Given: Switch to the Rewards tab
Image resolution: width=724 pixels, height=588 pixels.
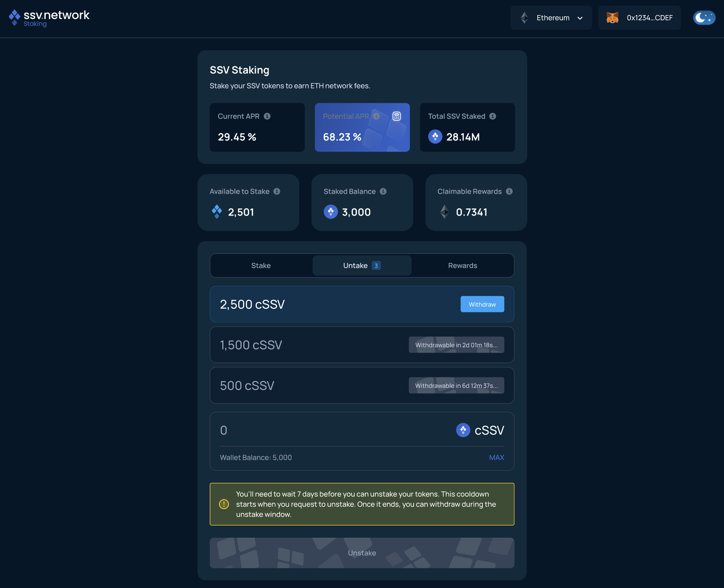Looking at the screenshot, I should click(x=462, y=265).
